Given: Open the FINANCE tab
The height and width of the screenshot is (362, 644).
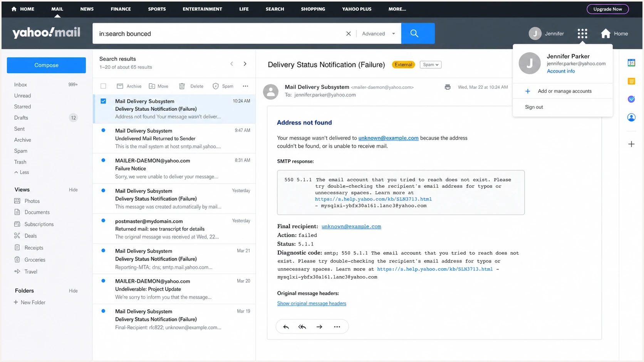Looking at the screenshot, I should click(121, 9).
